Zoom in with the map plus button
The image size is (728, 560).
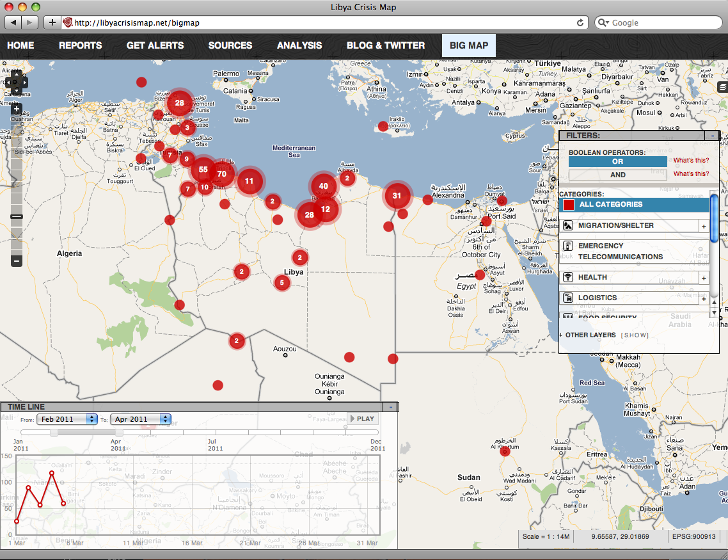click(x=16, y=109)
